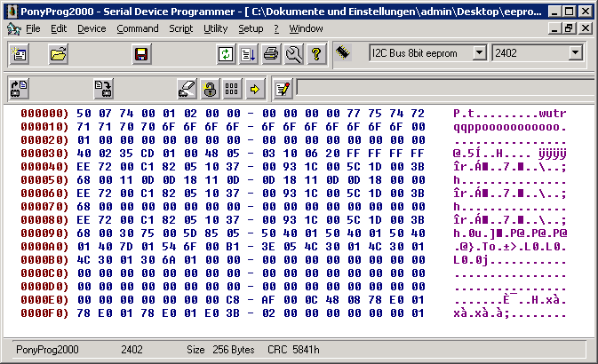
Task: Open the Device menu
Action: 92,28
